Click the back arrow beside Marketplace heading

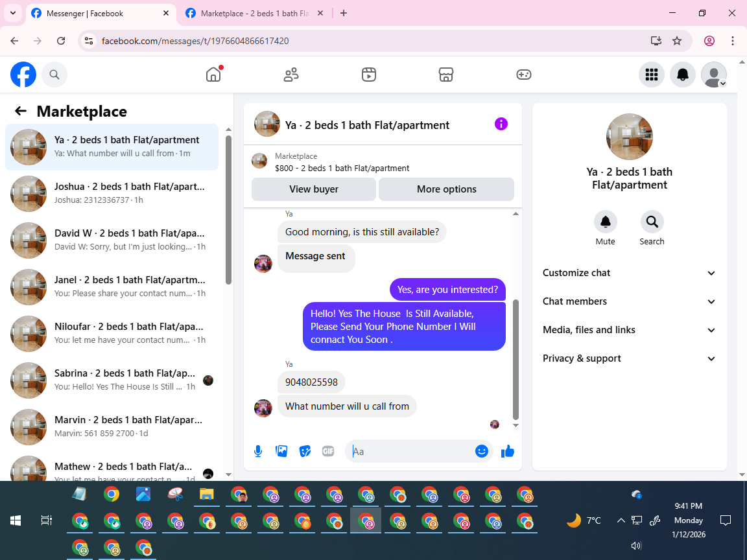21,111
